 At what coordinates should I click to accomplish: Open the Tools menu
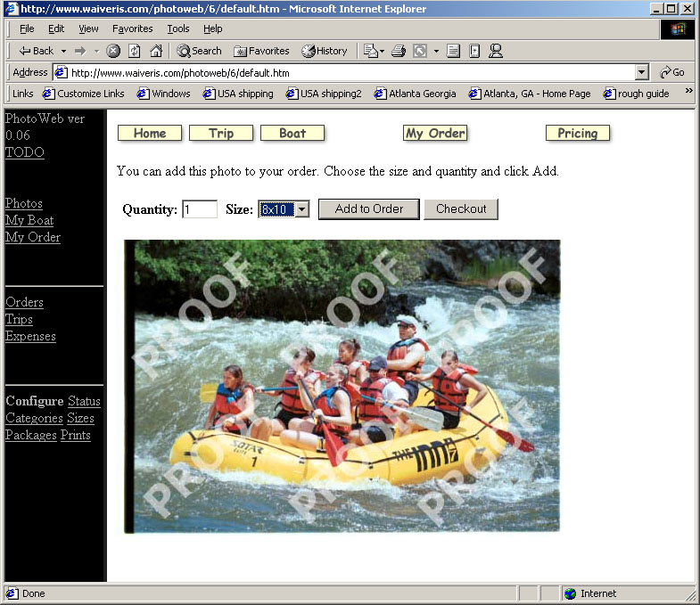tap(178, 29)
